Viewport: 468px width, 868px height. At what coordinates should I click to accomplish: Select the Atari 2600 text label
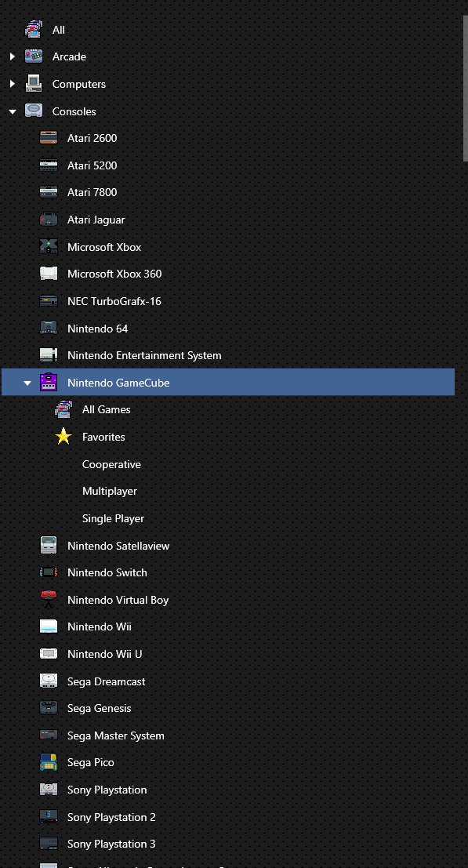click(92, 138)
